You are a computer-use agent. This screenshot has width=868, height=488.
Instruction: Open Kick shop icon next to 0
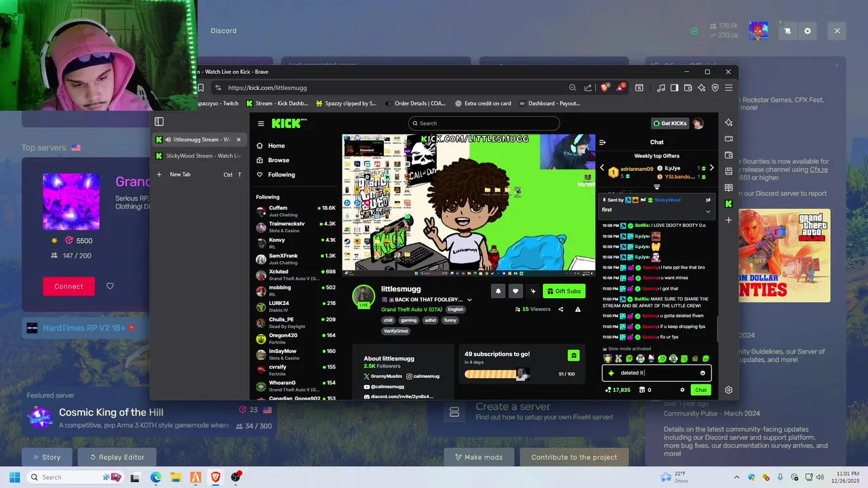point(642,390)
